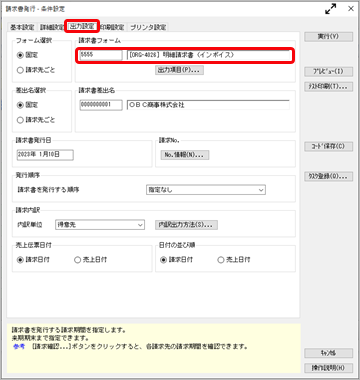Click the 明細請求書（インボイス） form name field

[209, 55]
